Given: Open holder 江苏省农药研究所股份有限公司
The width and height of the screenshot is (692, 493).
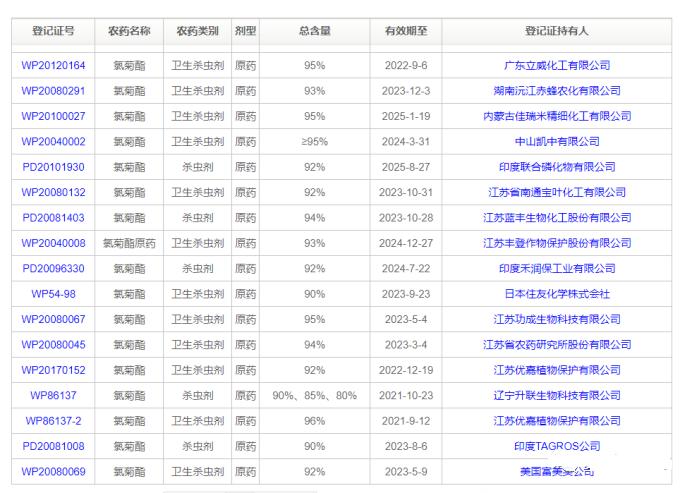Looking at the screenshot, I should tap(557, 345).
